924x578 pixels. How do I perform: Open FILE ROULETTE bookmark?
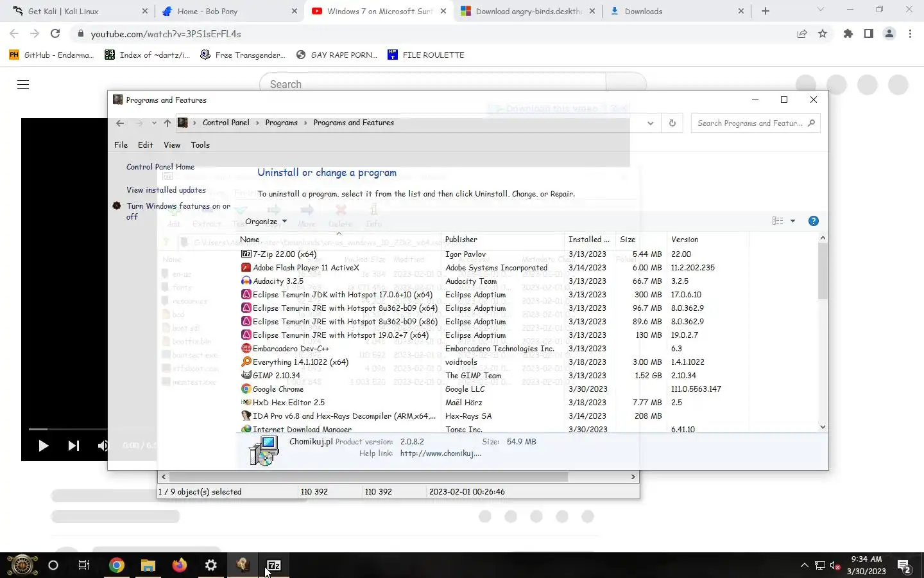[x=426, y=55]
